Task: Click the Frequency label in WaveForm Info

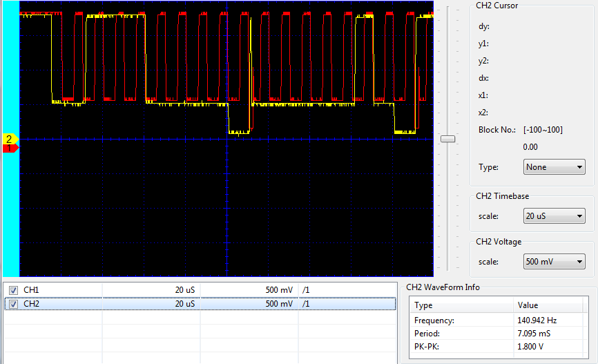Action: 434,320
